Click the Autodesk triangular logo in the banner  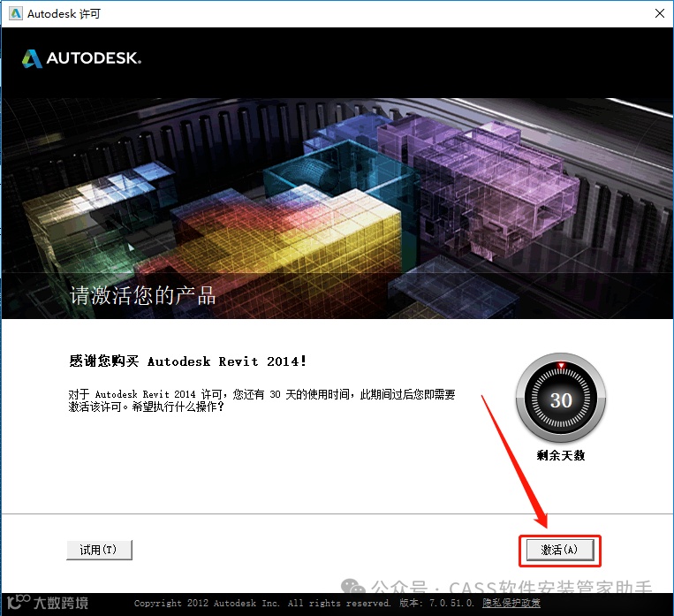[x=32, y=58]
